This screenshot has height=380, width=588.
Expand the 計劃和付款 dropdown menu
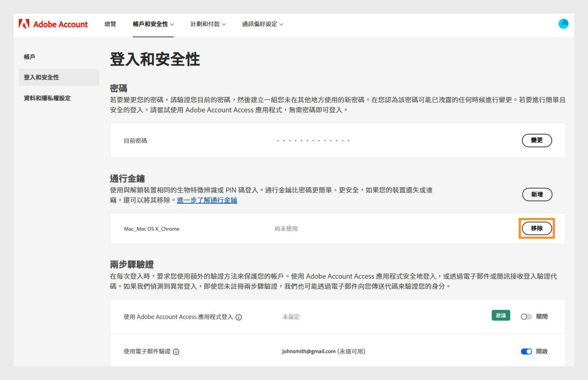pos(208,24)
